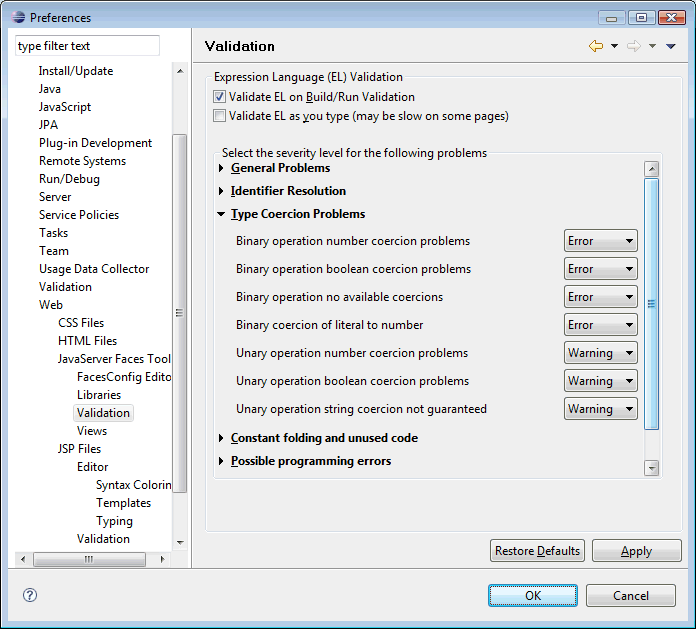
Task: Click the Restore Defaults button
Action: pyautogui.click(x=537, y=551)
